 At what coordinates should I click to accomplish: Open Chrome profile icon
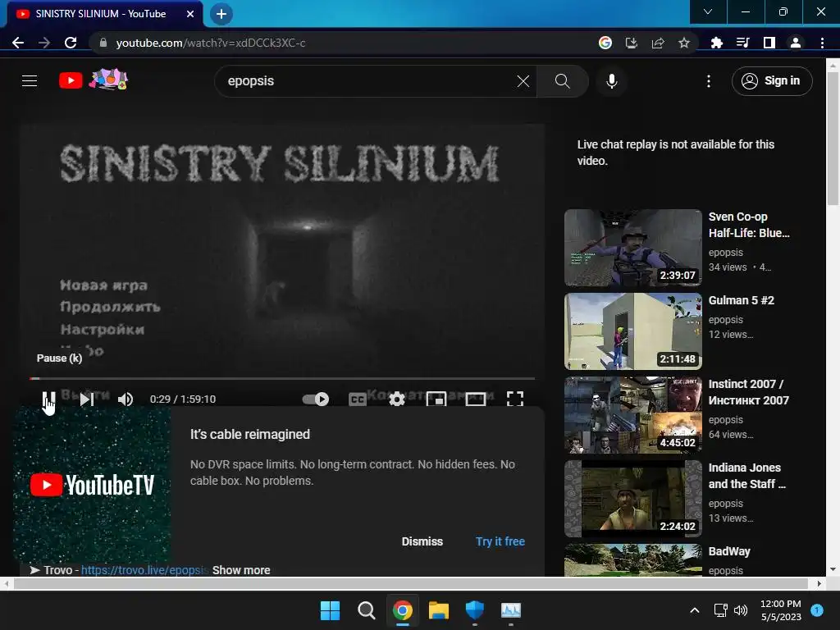tap(796, 43)
